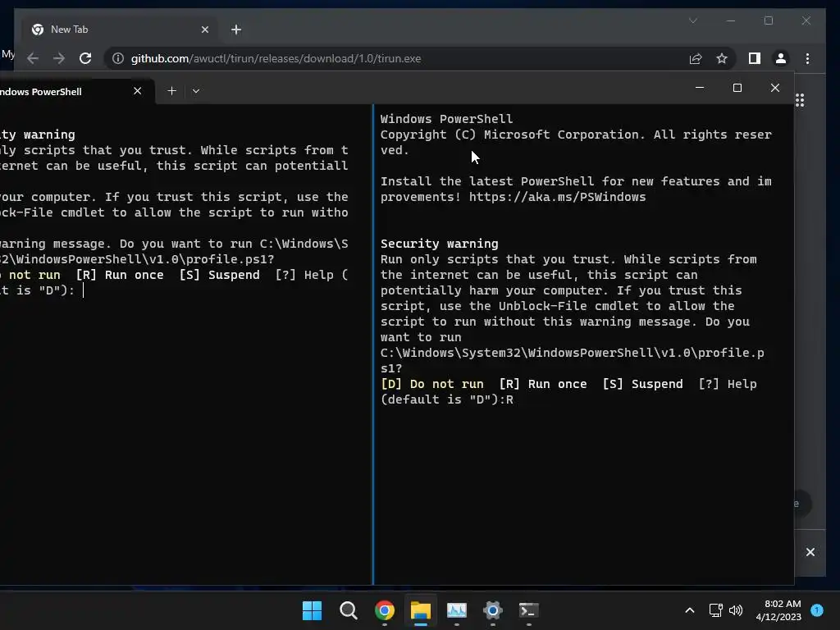Share this page from the address bar
This screenshot has height=630, width=840.
[696, 58]
